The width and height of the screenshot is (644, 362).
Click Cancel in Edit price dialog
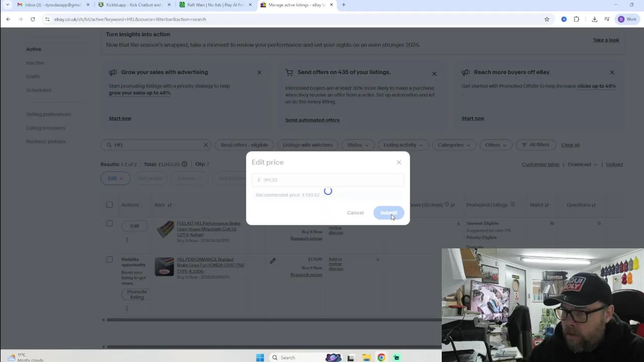tap(355, 213)
